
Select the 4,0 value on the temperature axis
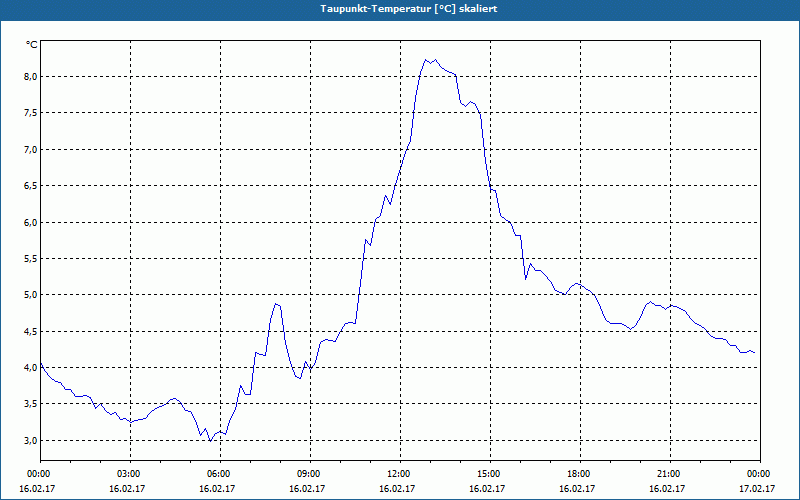click(x=31, y=368)
